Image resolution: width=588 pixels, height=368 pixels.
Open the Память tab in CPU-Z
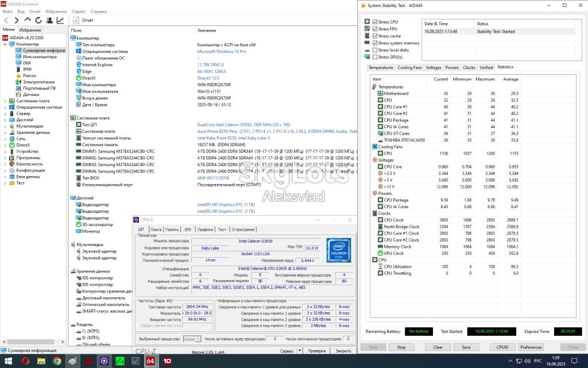coord(172,229)
